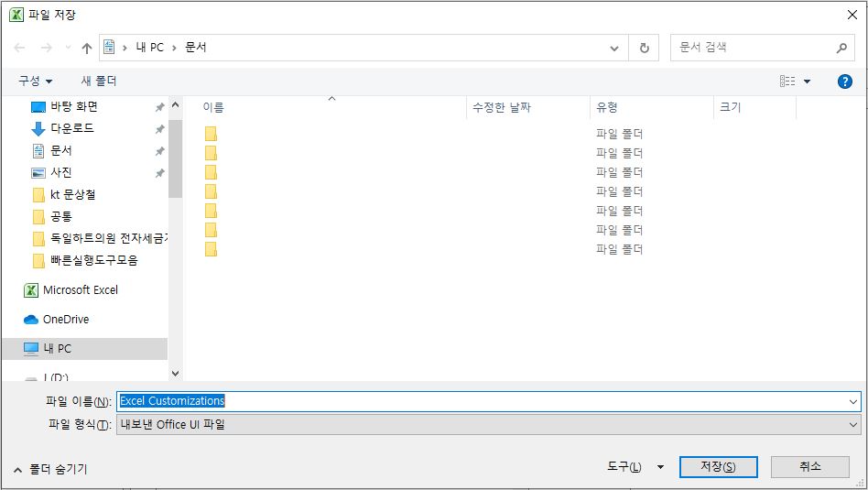Click the pin icon beside 다운로드
Screen dimensions: 868x490
(159, 129)
